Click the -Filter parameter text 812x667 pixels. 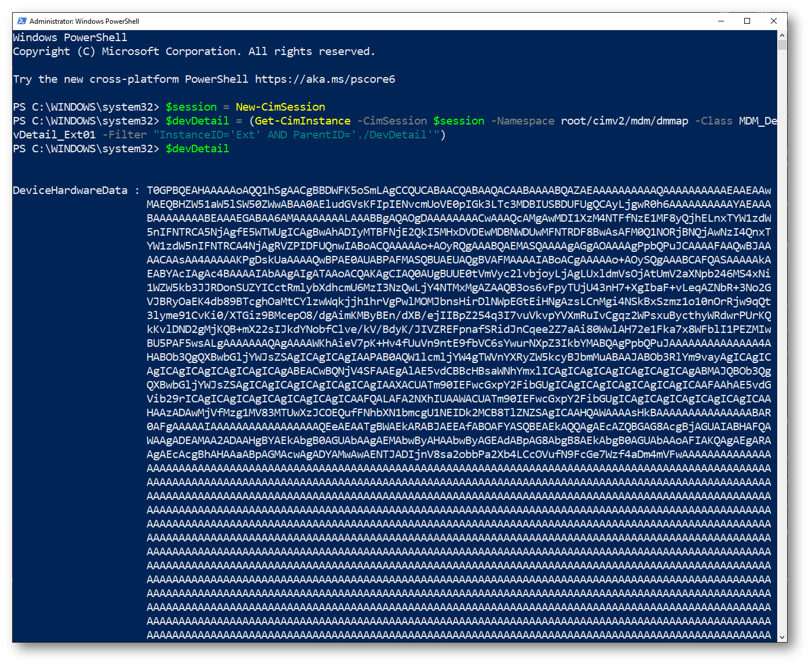125,135
